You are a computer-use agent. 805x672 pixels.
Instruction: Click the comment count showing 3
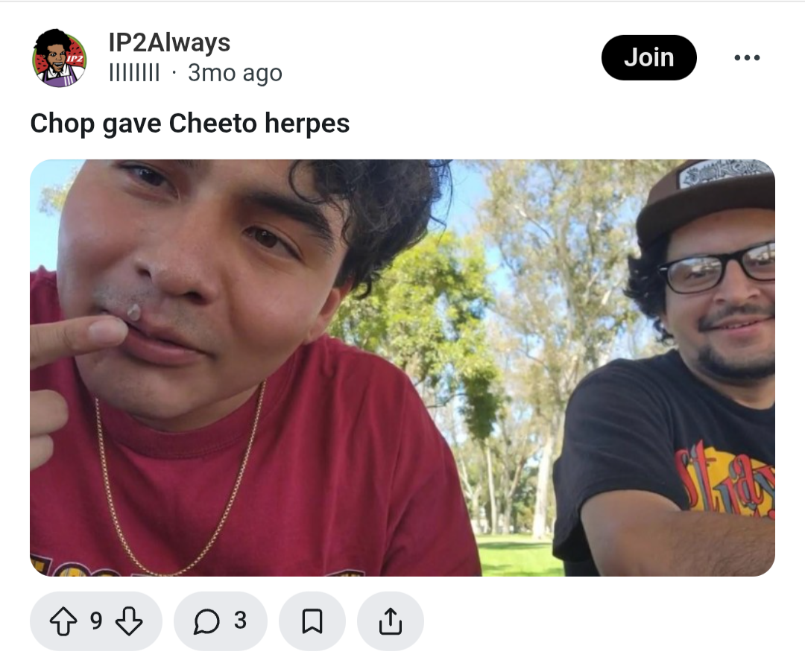pyautogui.click(x=240, y=621)
